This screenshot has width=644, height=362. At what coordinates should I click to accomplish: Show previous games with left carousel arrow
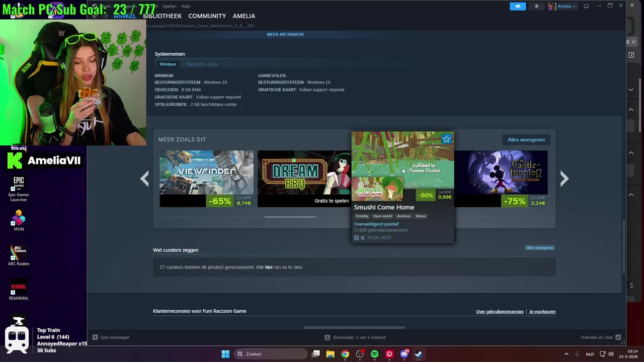click(144, 178)
